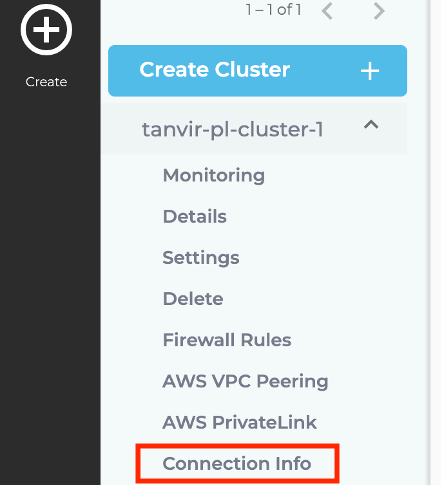Click the blank area left of the pagination count
The image size is (442, 486).
pos(172,12)
